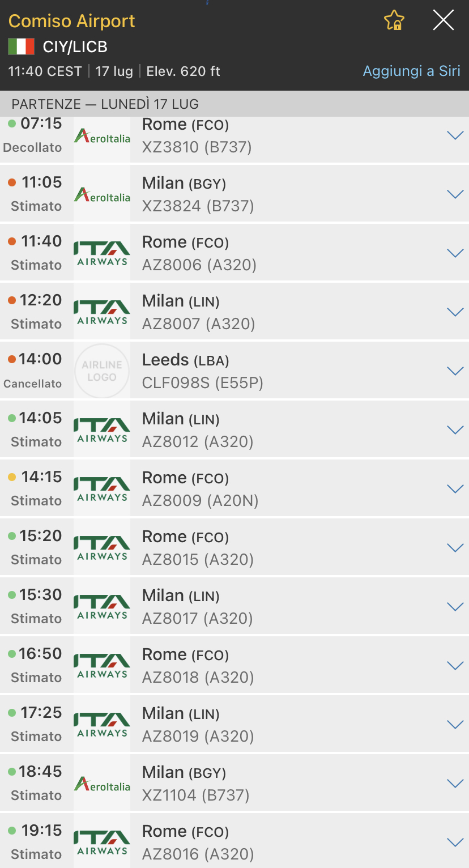469x868 pixels.
Task: Tap the yellow status dot for 14:15 departure
Action: [12, 478]
